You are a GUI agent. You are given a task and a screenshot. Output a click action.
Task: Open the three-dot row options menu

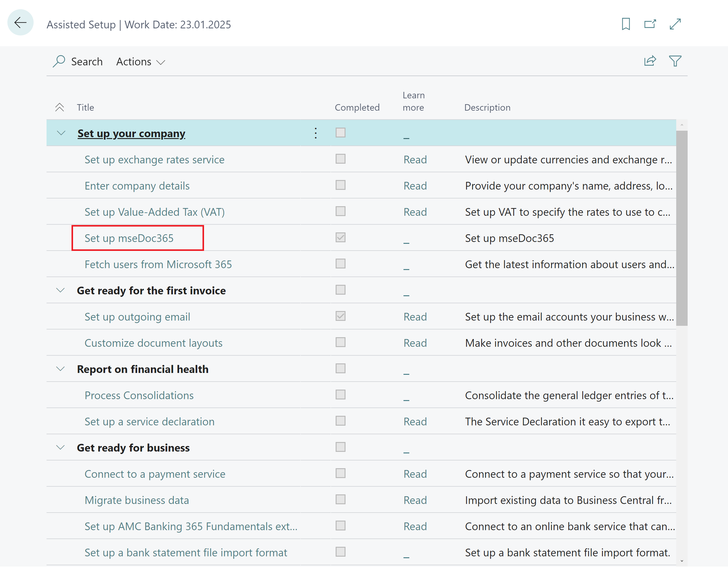[x=315, y=133]
